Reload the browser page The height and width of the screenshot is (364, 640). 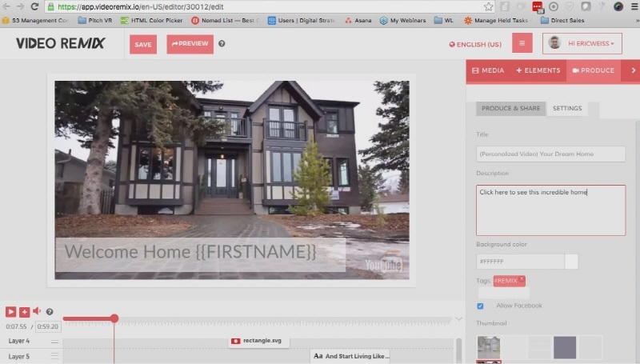tap(34, 6)
